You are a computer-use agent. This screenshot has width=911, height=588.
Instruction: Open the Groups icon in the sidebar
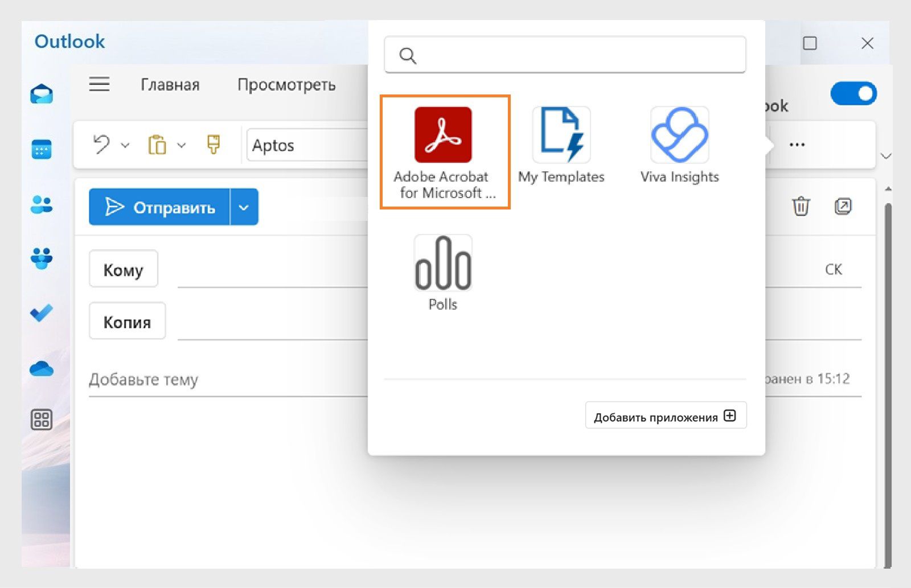[x=43, y=259]
